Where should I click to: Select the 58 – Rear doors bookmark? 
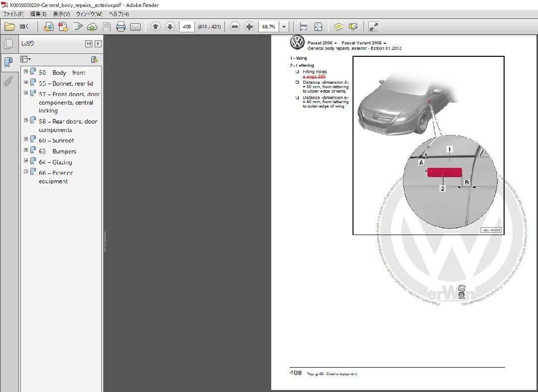point(68,126)
